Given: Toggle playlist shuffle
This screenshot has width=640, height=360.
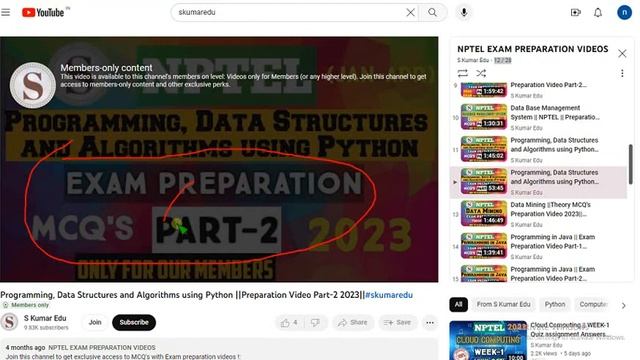Looking at the screenshot, I should tap(481, 73).
